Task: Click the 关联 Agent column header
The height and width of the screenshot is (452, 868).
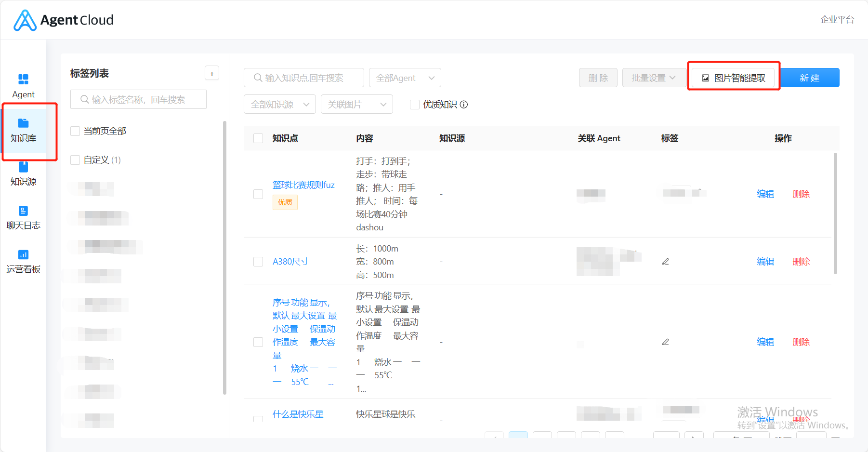Action: pyautogui.click(x=599, y=138)
